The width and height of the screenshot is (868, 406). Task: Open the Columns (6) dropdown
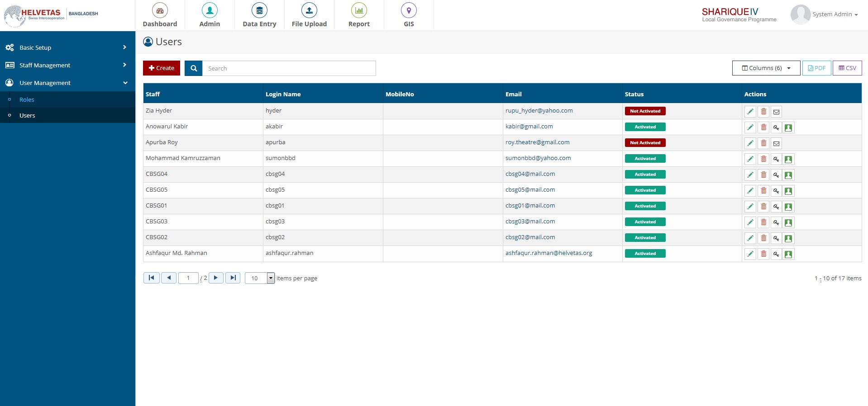pos(766,68)
